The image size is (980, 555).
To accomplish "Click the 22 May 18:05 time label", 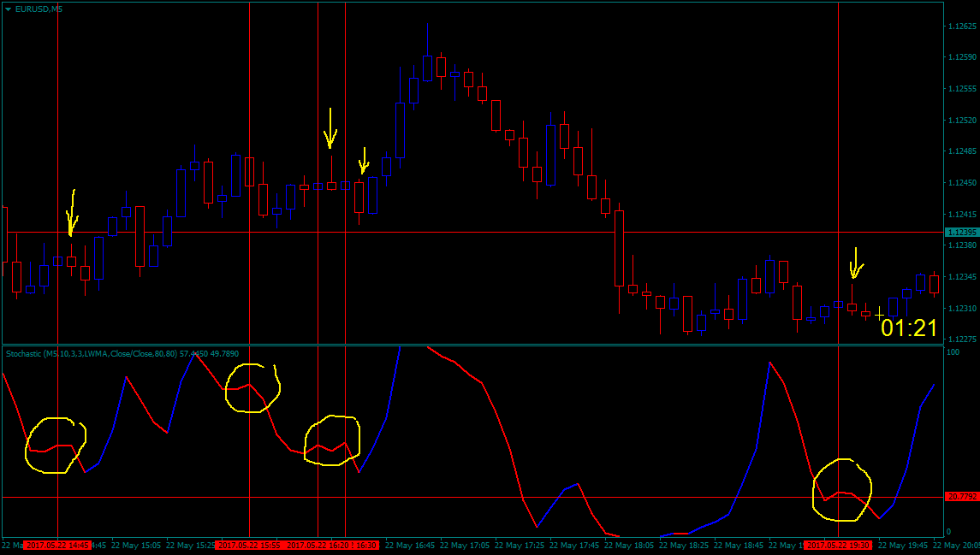I will click(x=629, y=545).
